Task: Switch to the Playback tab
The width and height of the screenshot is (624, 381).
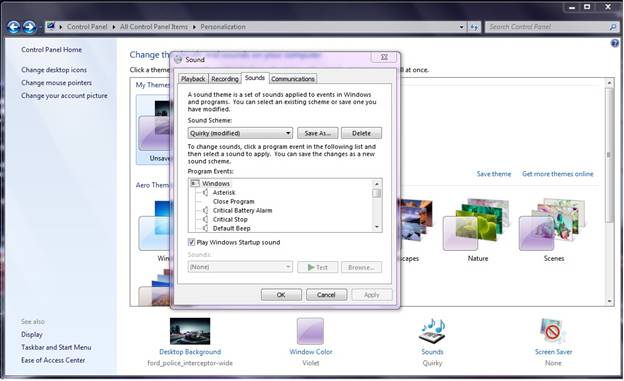Action: (193, 79)
